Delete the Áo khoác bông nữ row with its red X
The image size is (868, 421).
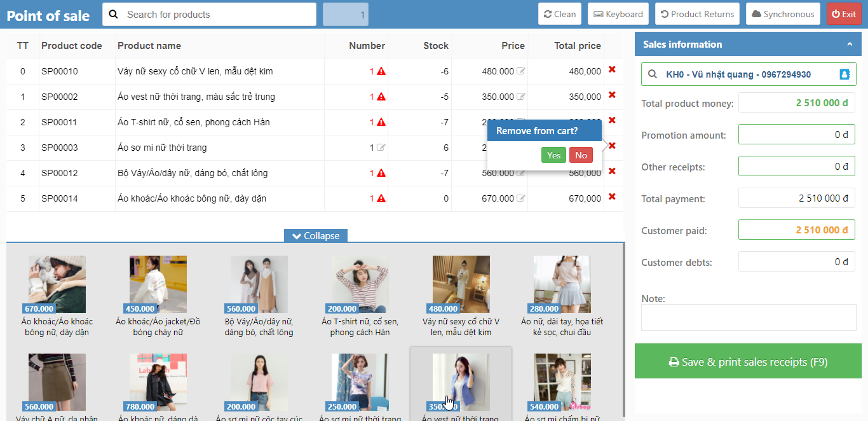pos(612,197)
